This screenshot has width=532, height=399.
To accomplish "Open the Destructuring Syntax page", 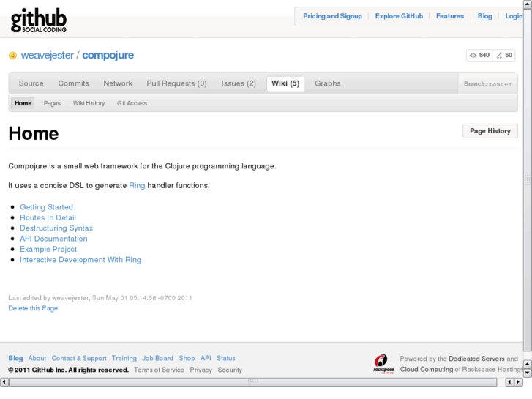I will [56, 228].
